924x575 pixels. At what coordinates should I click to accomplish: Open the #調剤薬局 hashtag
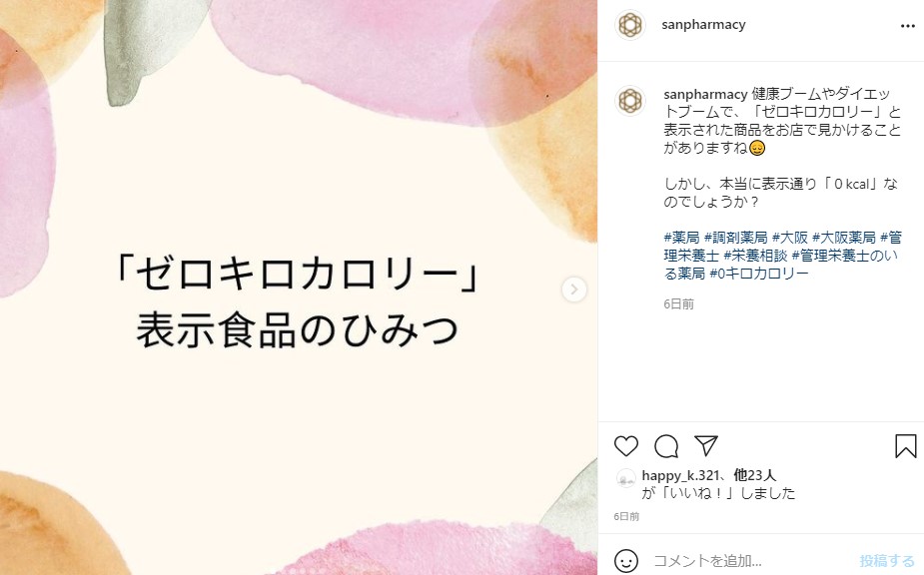point(735,238)
